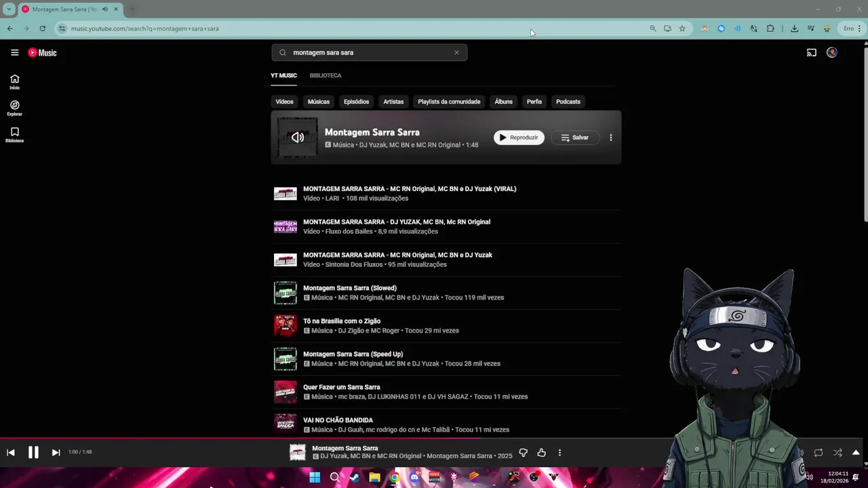
Task: Play Quer Fazer um Sarra Sarra
Action: click(x=446, y=392)
